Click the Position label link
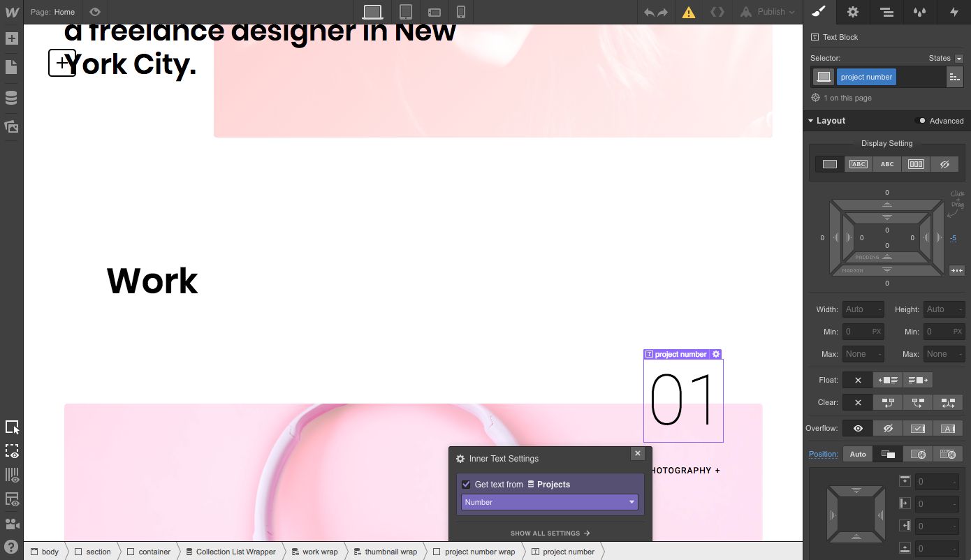The height and width of the screenshot is (560, 971). point(823,454)
